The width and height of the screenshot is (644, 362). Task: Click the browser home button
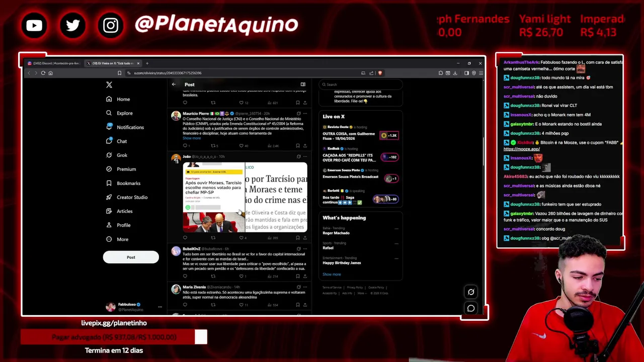pos(50,73)
